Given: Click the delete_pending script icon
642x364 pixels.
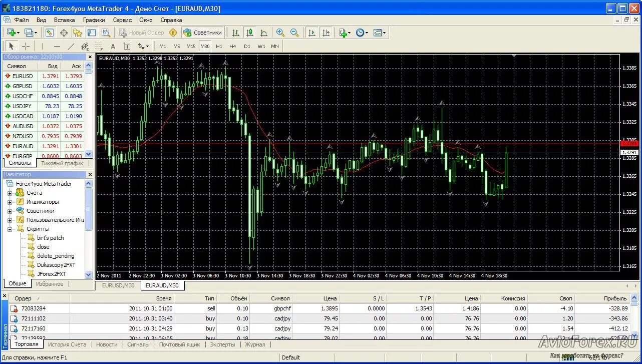Looking at the screenshot, I should 31,256.
